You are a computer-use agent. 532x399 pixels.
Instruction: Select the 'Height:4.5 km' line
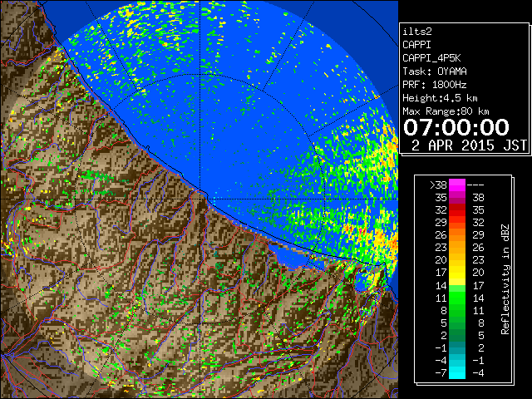pyautogui.click(x=440, y=98)
